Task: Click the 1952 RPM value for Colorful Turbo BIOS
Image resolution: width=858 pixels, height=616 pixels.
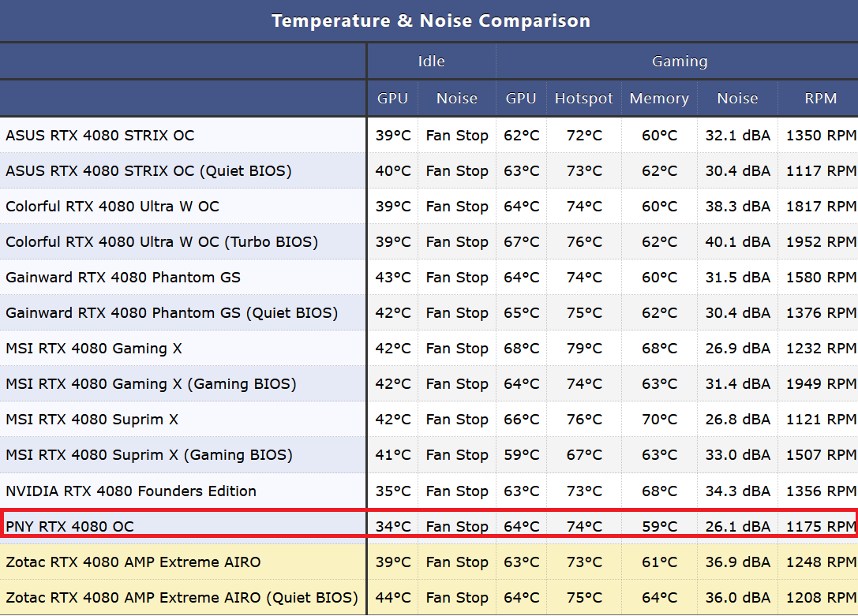Action: pyautogui.click(x=820, y=242)
